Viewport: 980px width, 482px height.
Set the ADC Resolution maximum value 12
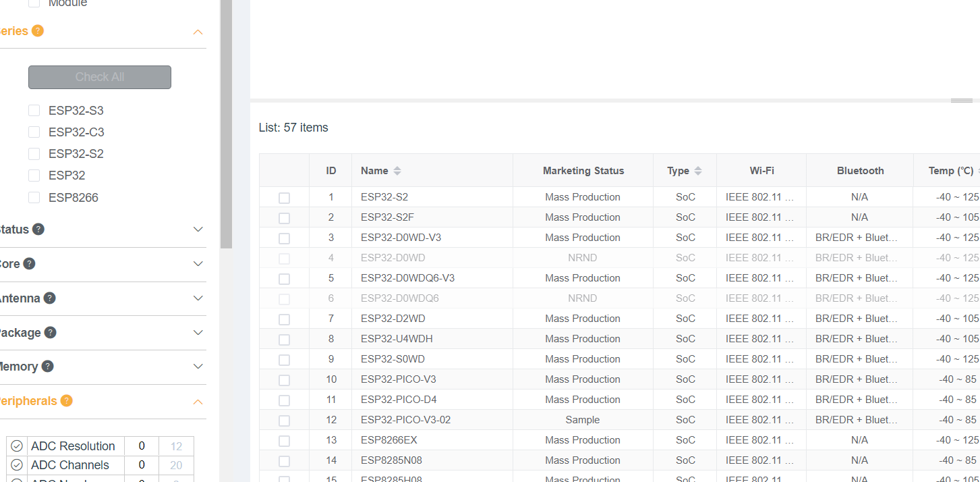tap(176, 446)
